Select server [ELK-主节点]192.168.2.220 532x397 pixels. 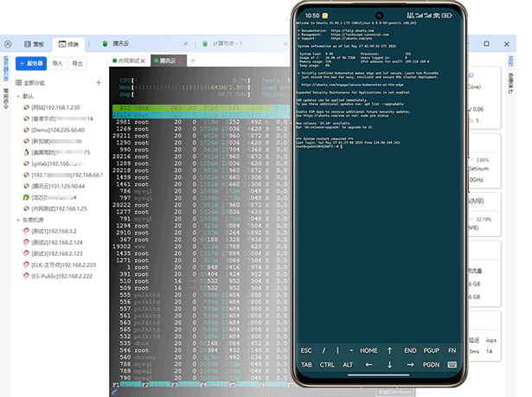60,265
